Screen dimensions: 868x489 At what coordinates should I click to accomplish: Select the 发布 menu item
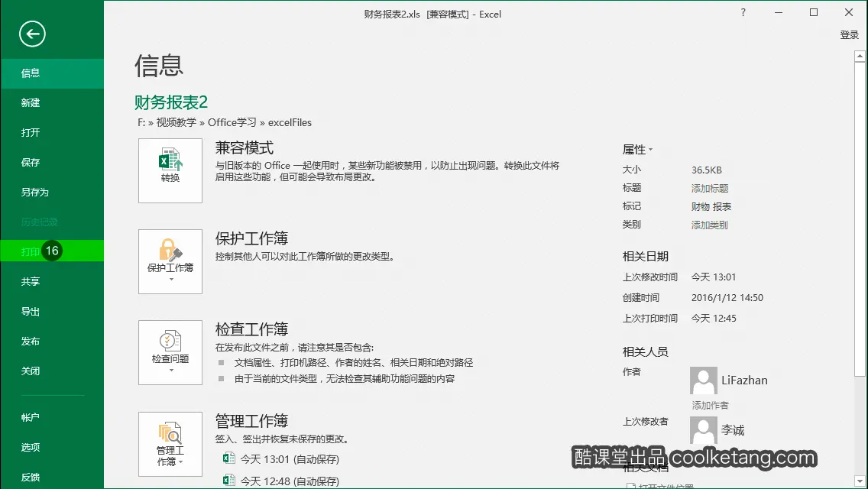(x=52, y=341)
